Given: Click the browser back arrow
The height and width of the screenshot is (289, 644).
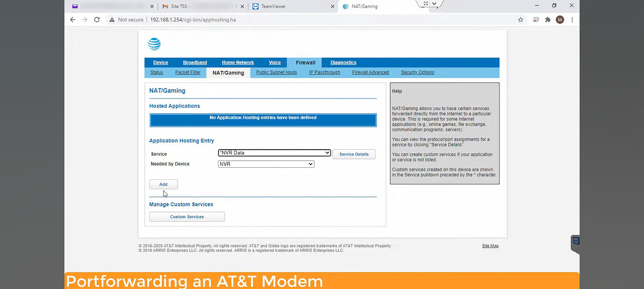Looking at the screenshot, I should point(72,20).
